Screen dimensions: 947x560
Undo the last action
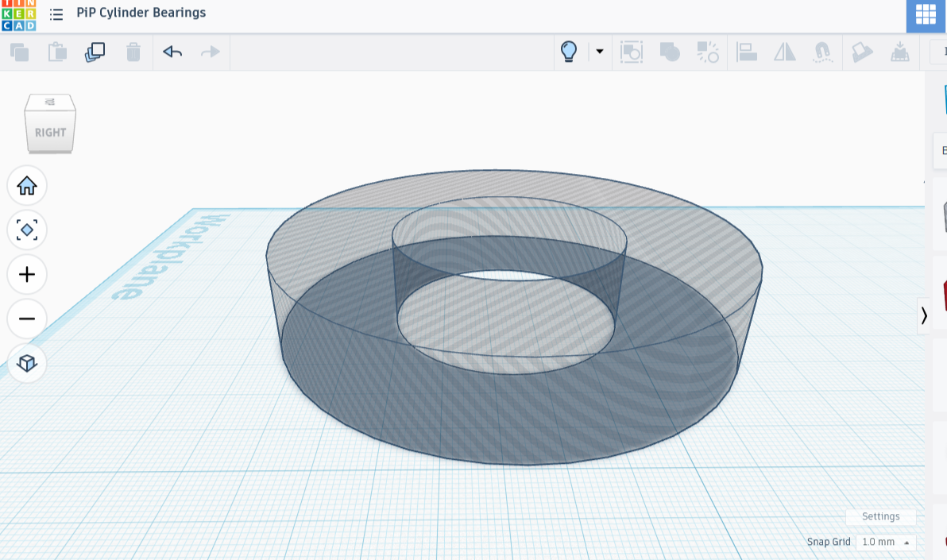[172, 52]
